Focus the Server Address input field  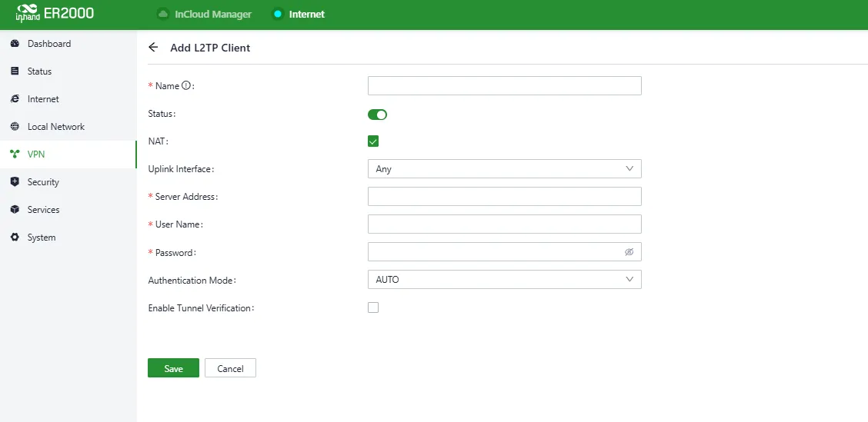click(504, 196)
